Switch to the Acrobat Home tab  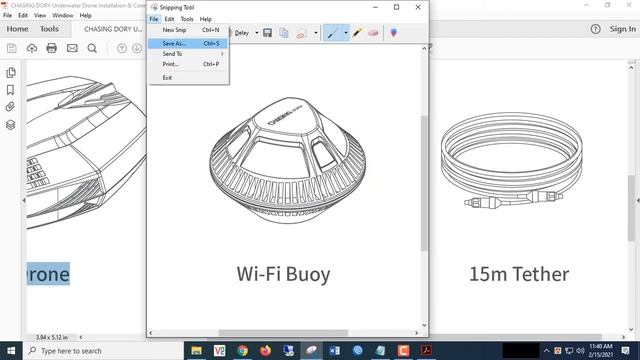point(17,29)
